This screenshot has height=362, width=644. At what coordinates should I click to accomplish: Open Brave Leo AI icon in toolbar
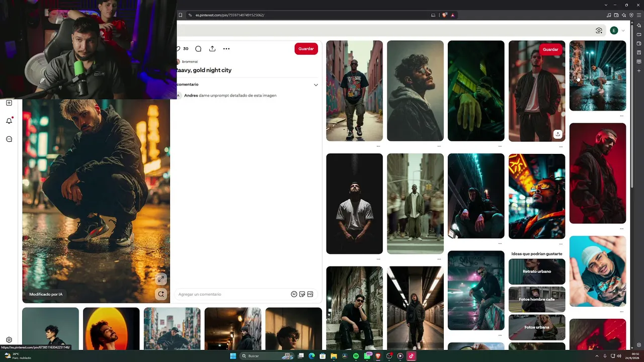click(624, 15)
